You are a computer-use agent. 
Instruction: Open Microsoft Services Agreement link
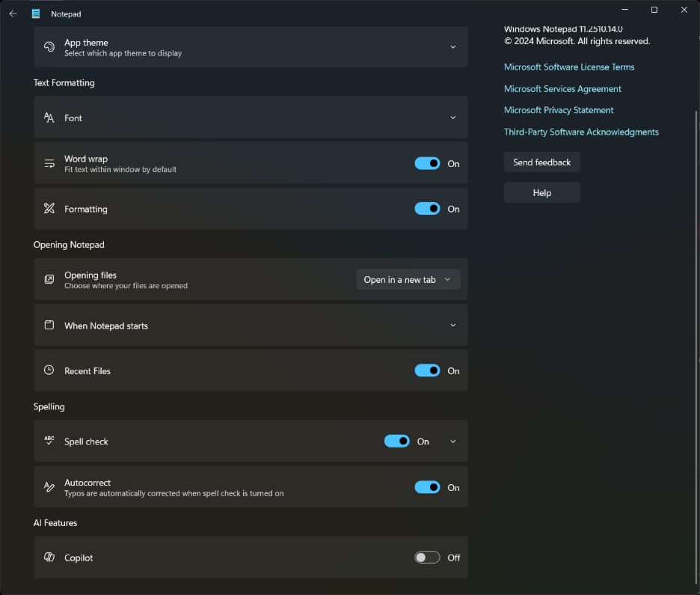coord(562,89)
